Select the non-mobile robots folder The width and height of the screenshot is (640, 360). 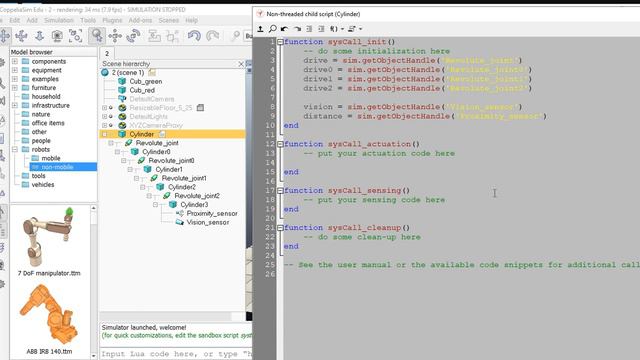(57, 167)
